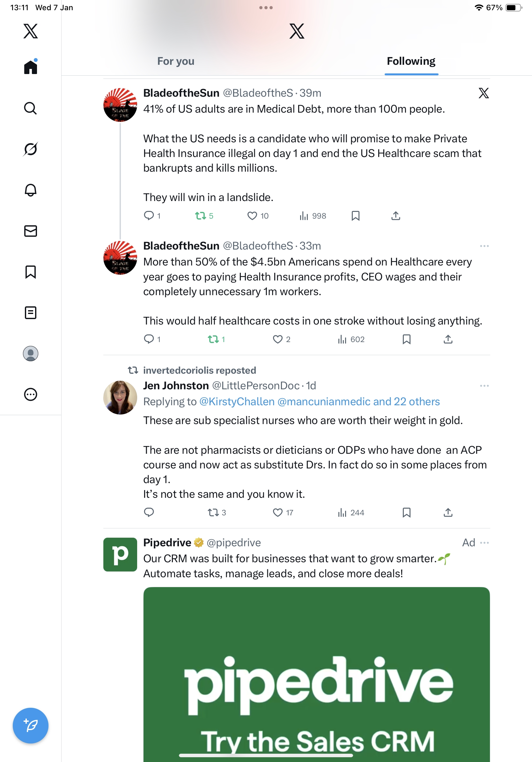
Task: Open the Lists icon in sidebar
Action: click(x=31, y=313)
